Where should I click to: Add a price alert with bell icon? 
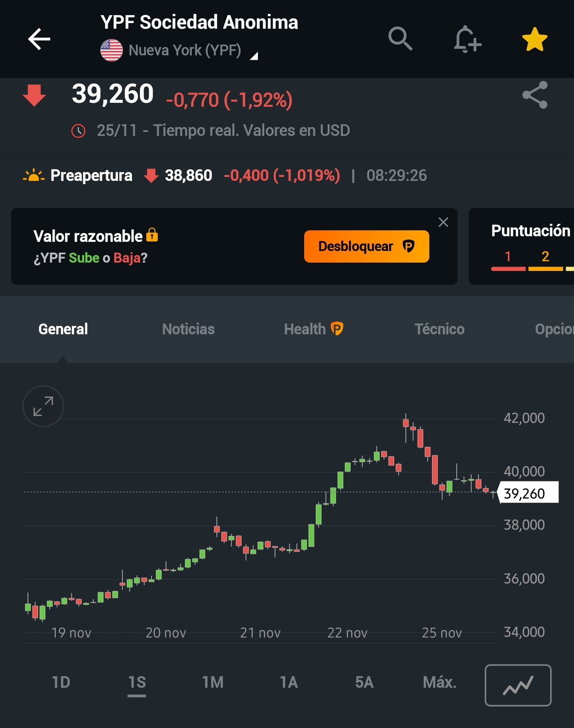(x=467, y=39)
